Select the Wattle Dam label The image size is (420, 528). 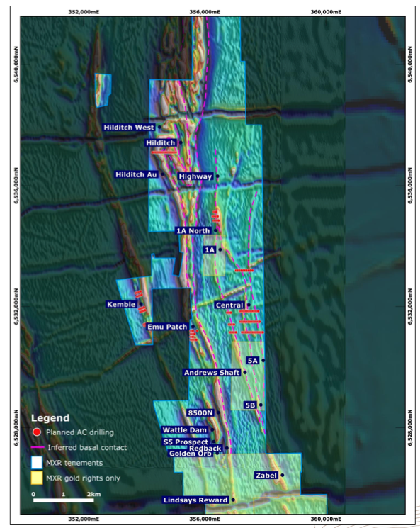(185, 430)
